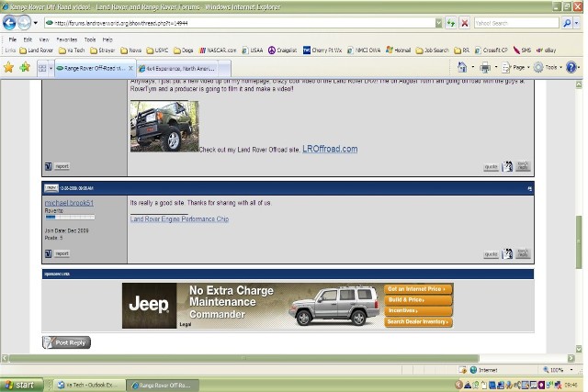Click the blue Help question mark icon

[x=571, y=67]
